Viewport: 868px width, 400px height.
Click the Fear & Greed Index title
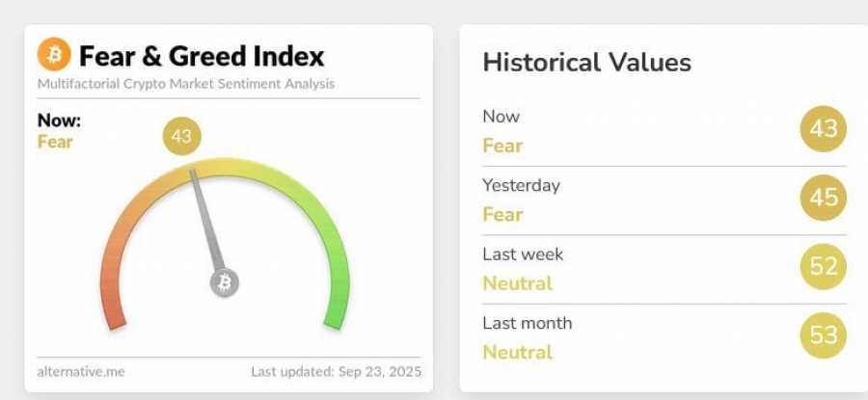pos(202,55)
